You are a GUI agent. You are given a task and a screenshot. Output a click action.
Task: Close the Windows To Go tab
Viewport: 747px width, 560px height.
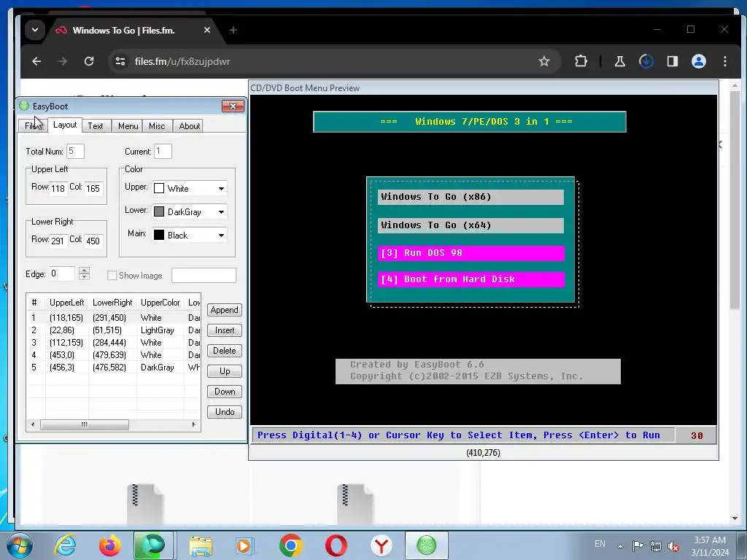pyautogui.click(x=206, y=30)
